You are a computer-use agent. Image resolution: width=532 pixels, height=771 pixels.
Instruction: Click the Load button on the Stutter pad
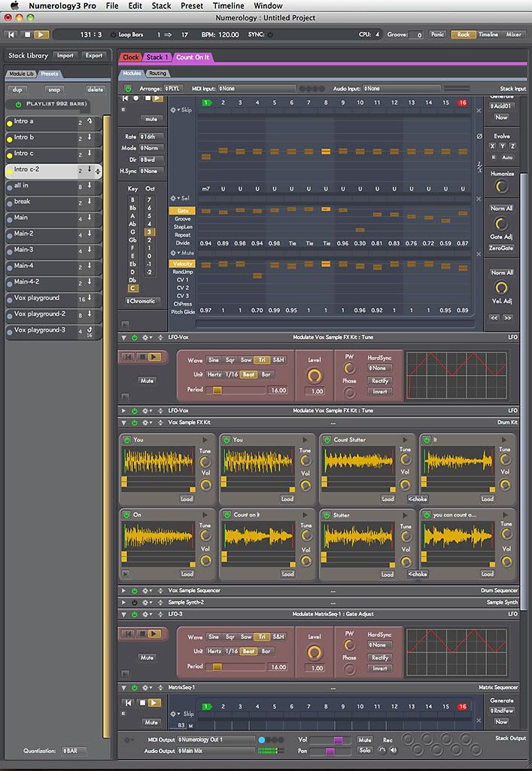point(387,574)
